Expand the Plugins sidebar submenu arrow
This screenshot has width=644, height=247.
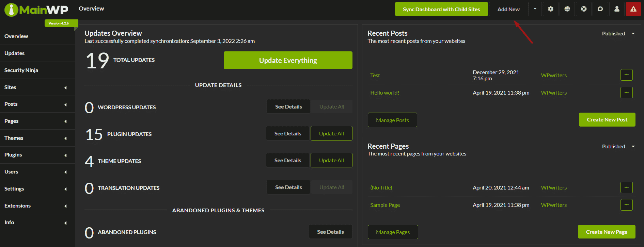65,155
